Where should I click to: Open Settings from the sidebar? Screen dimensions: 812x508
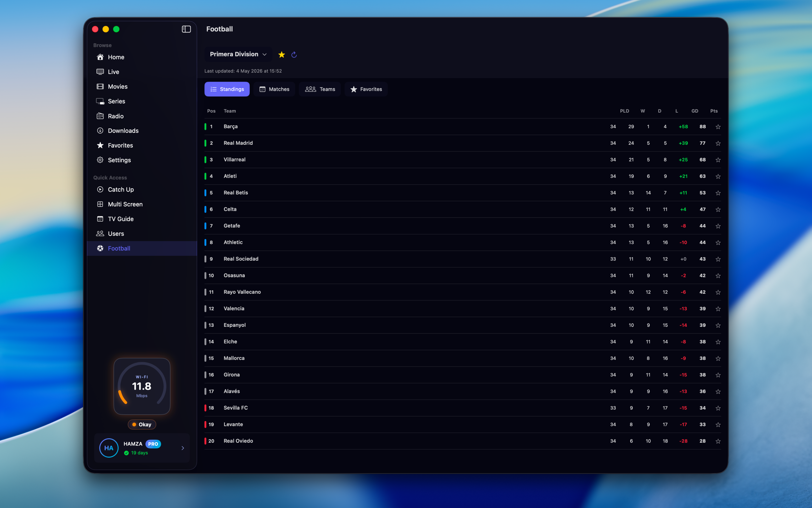(x=142, y=160)
